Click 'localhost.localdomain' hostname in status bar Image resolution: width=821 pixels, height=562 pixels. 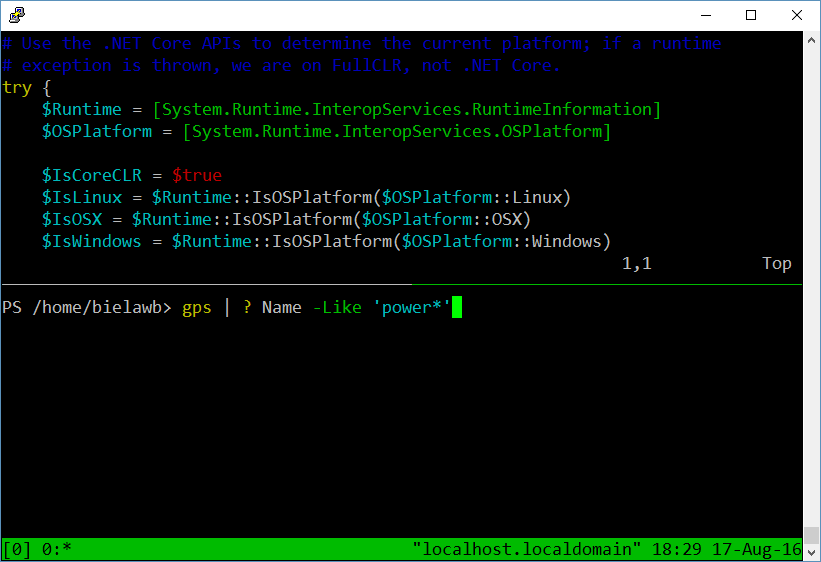coord(526,549)
